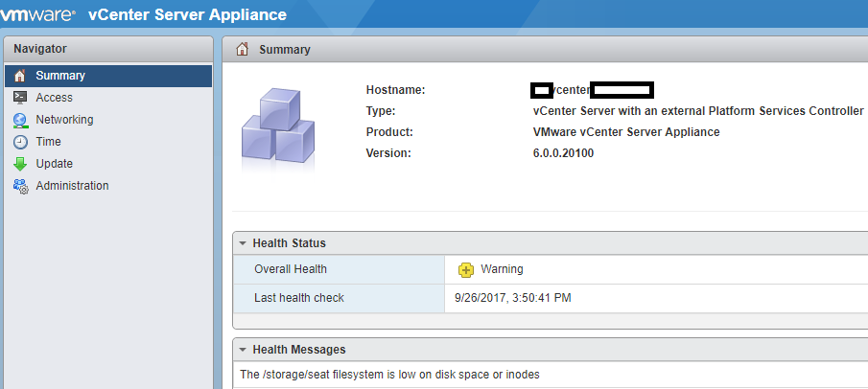Click the Version label

[x=388, y=153]
